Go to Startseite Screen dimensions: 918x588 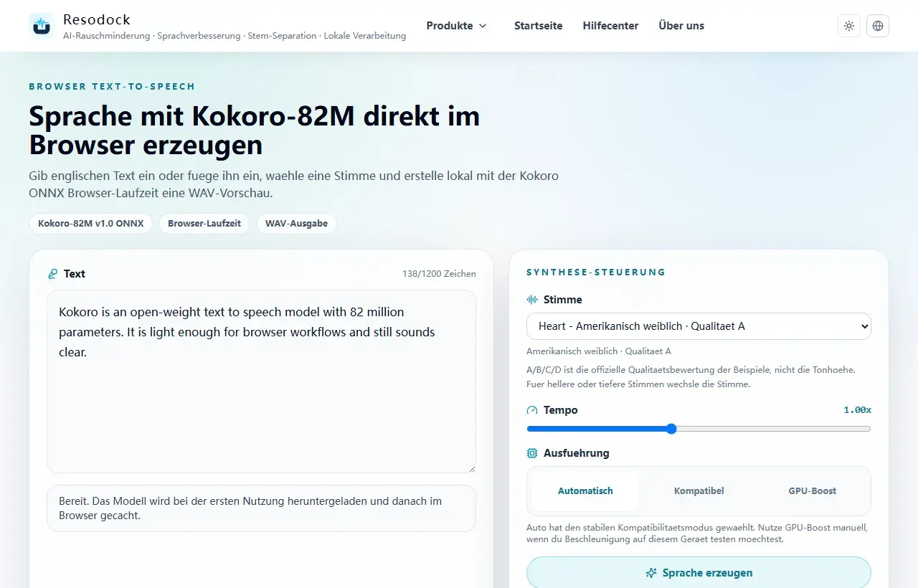[x=538, y=26]
